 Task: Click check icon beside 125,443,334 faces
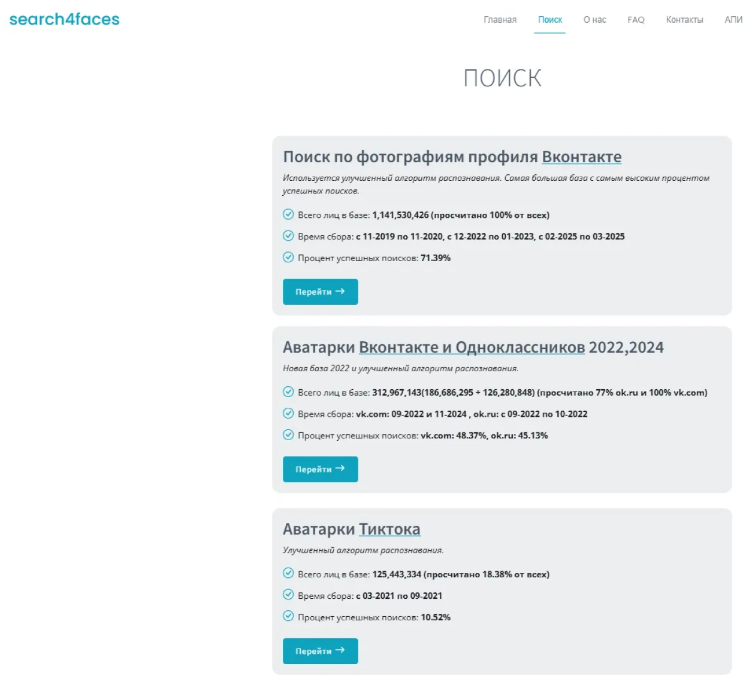click(x=288, y=574)
